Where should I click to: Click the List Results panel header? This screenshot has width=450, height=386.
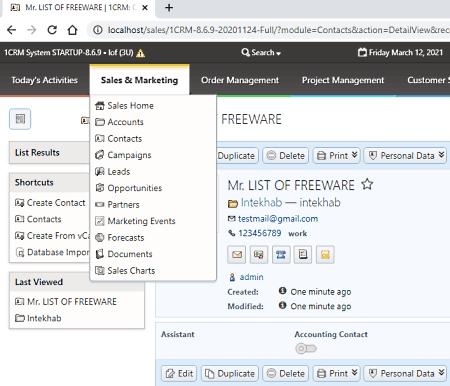click(49, 153)
